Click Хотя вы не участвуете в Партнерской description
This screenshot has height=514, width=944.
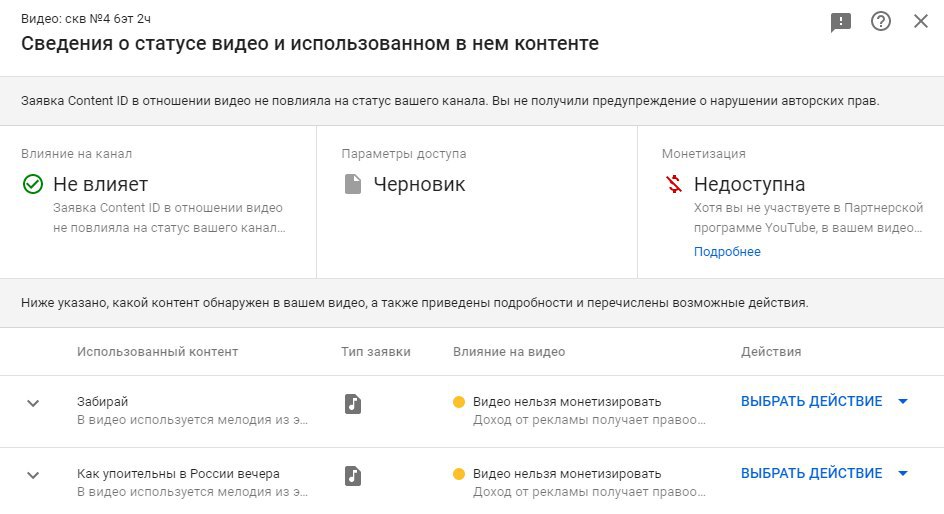click(x=808, y=218)
